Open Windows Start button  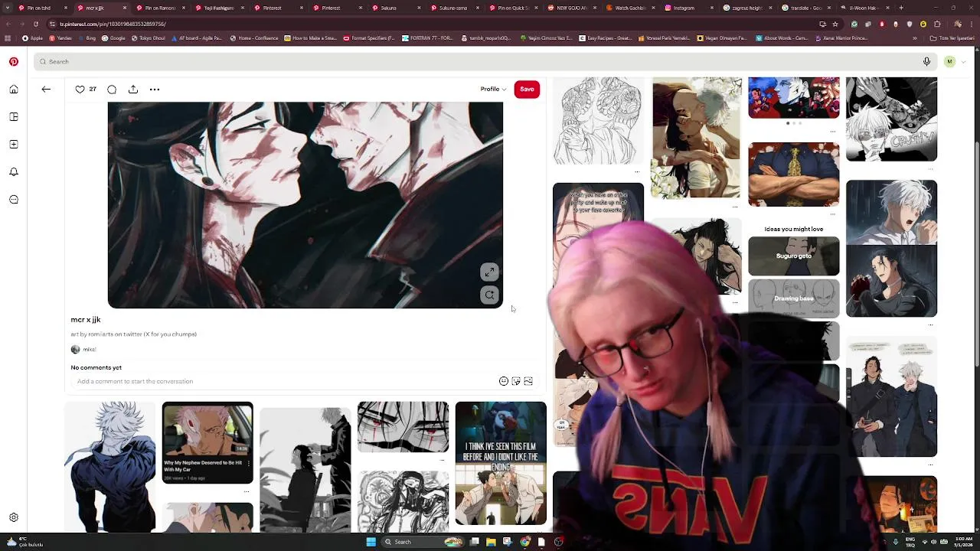click(371, 542)
